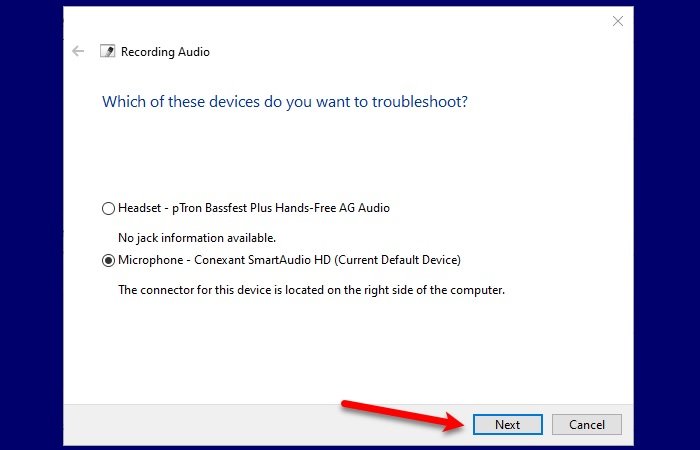Click the 'Which of these devices' heading
Screen dimensions: 700x450
pos(285,102)
